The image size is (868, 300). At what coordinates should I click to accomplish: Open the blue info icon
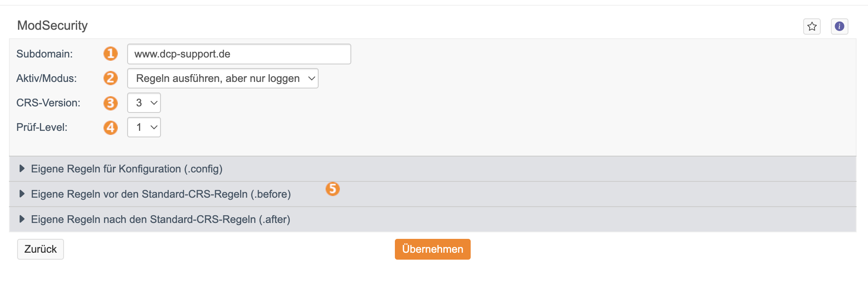tap(839, 26)
